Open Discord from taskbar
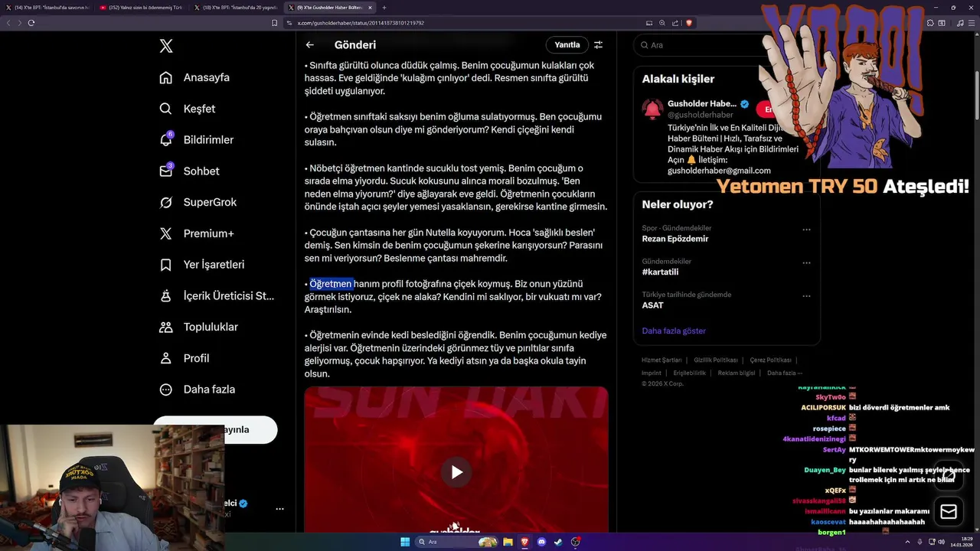980x551 pixels. click(542, 542)
